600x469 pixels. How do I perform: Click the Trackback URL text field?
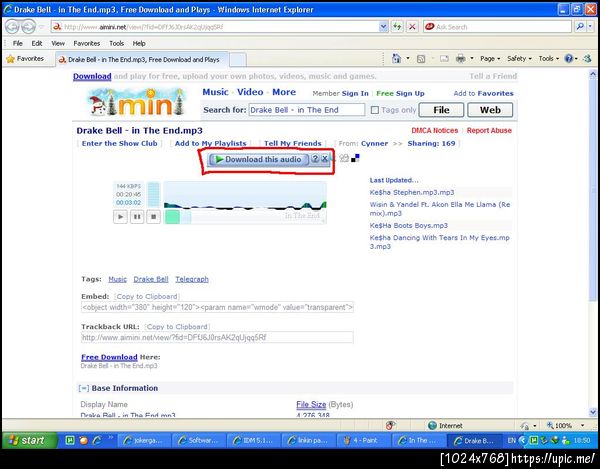[x=217, y=337]
